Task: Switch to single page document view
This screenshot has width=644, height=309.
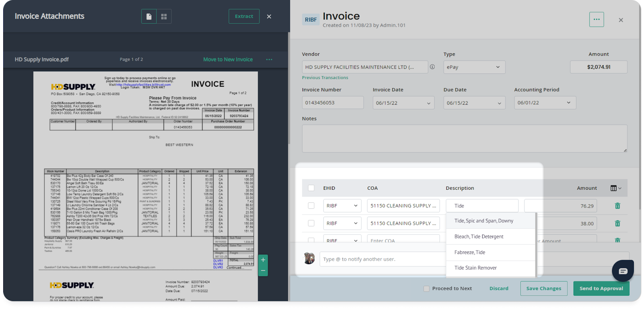Action: (x=149, y=17)
